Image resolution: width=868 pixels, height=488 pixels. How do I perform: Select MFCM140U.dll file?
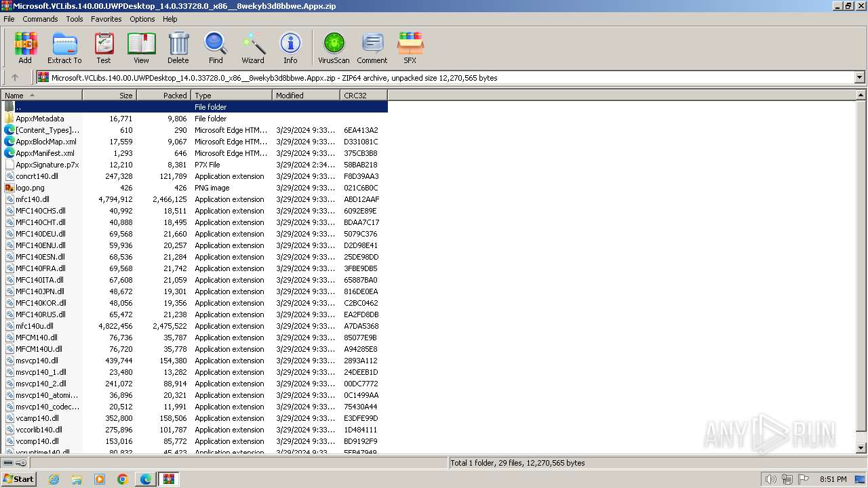pyautogui.click(x=195, y=349)
